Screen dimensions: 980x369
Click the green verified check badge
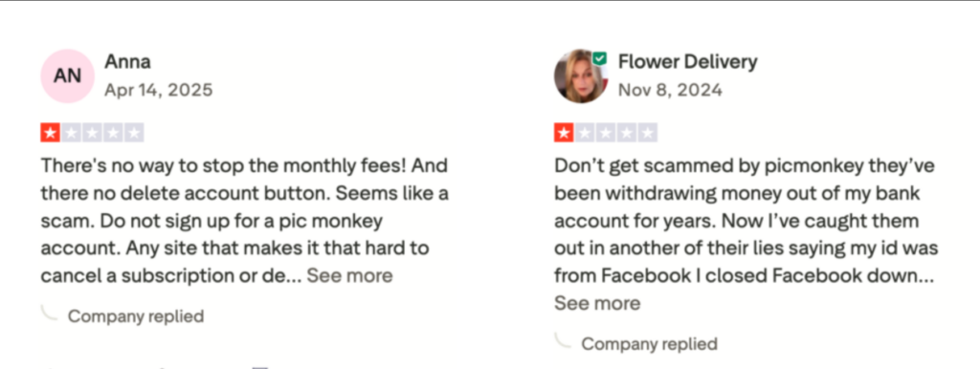[599, 58]
